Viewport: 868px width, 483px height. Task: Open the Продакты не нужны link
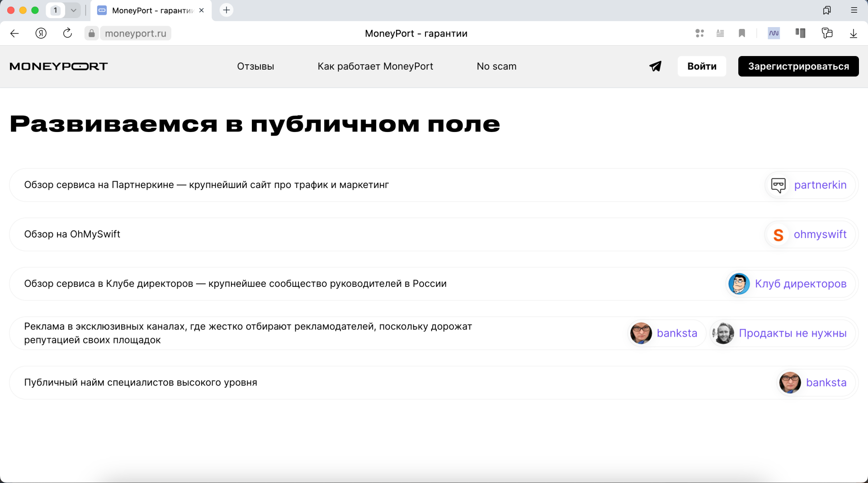tap(793, 333)
